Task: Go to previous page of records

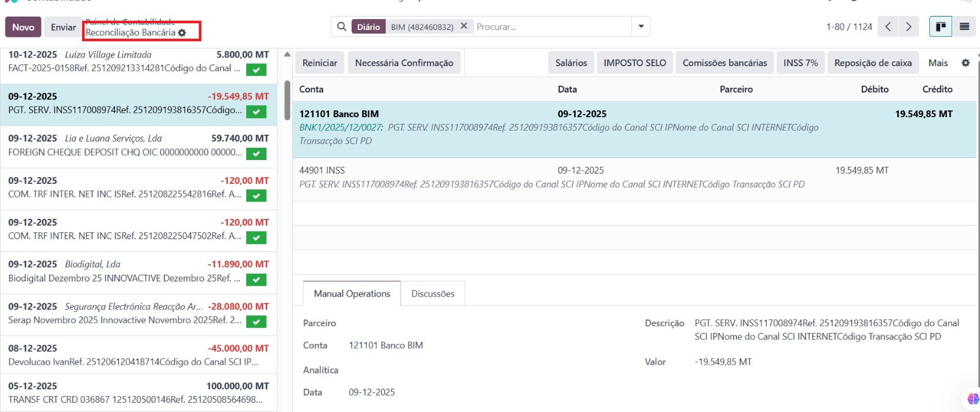Action: [x=888, y=27]
